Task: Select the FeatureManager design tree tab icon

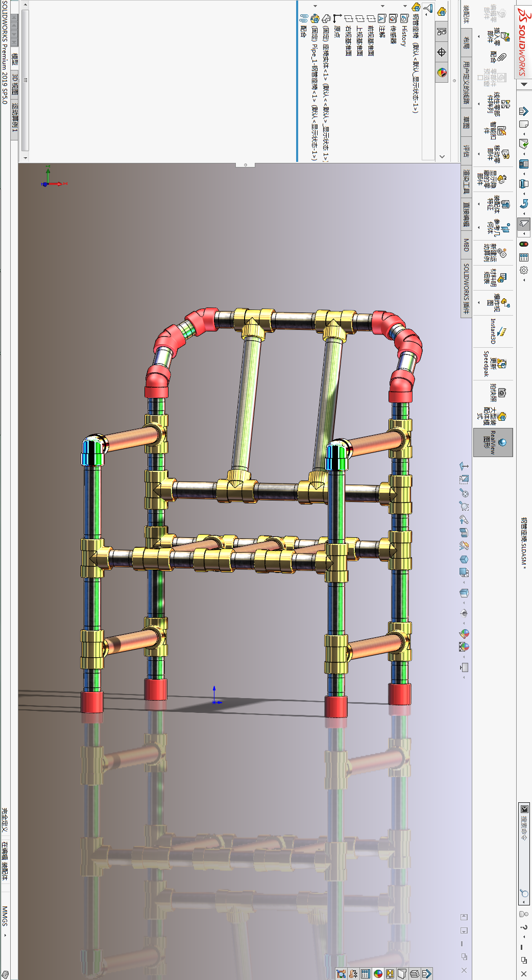Action: coord(442,11)
